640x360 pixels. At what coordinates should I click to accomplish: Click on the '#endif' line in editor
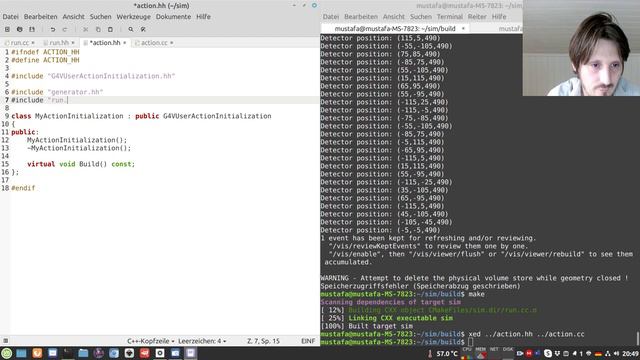pos(23,188)
